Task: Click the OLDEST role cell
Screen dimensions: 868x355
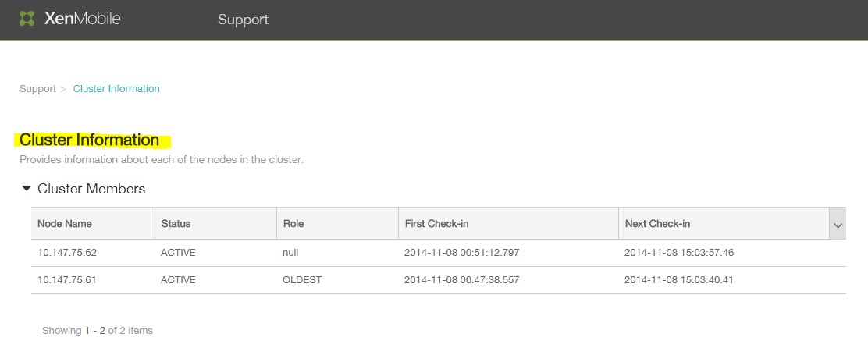Action: click(x=302, y=280)
